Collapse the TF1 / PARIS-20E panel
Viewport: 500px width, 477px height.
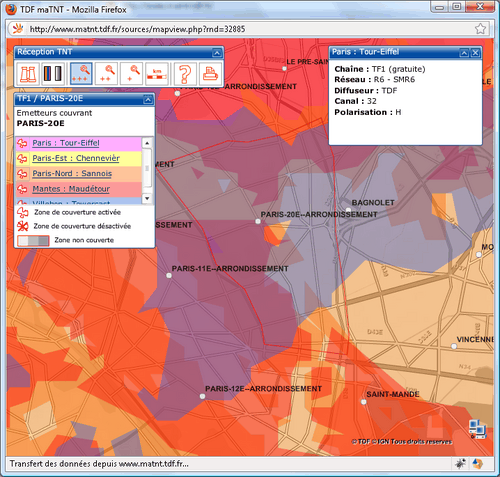click(148, 99)
